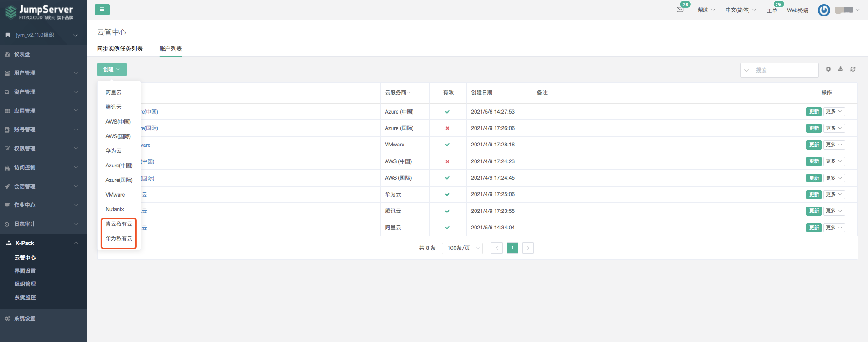
Task: Click the X-Pack sidebar icon
Action: coord(9,243)
